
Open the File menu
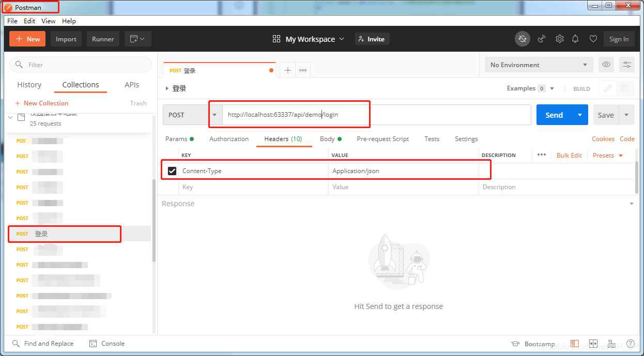[12, 21]
